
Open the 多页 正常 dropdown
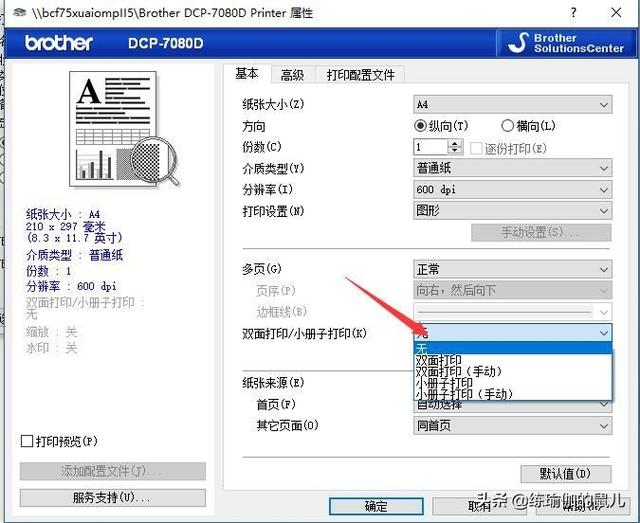coord(513,269)
